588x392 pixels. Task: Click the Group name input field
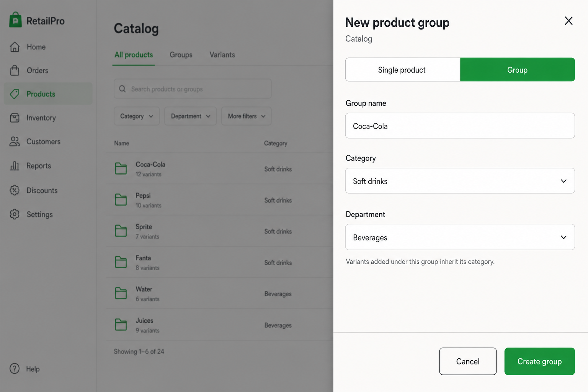pos(460,126)
